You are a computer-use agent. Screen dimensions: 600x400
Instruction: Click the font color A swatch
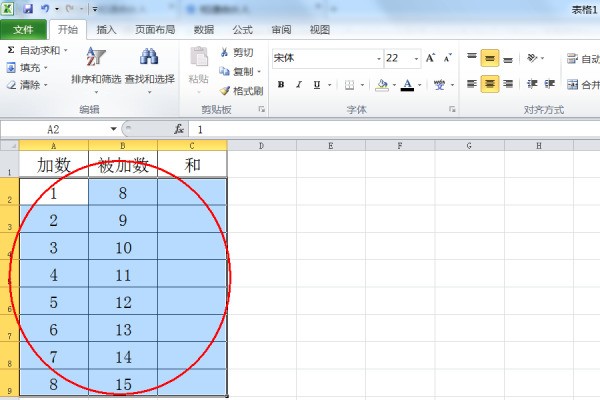point(407,85)
